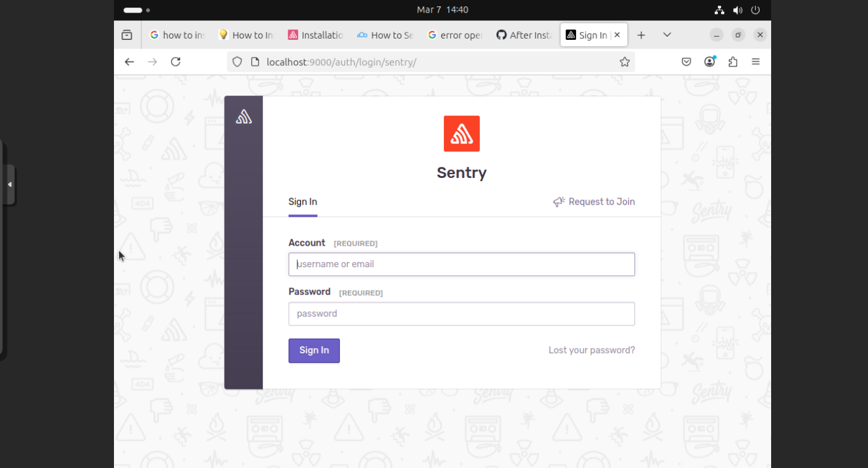
Task: Click the Account username input field
Action: coord(462,264)
